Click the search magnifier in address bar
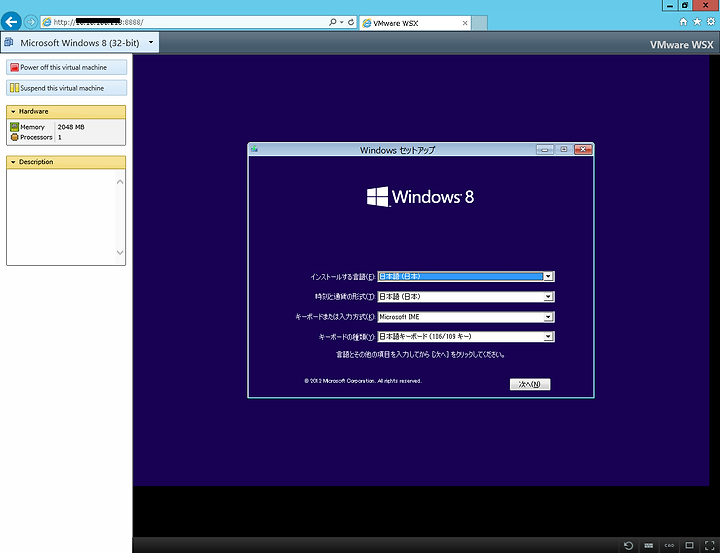 click(332, 22)
